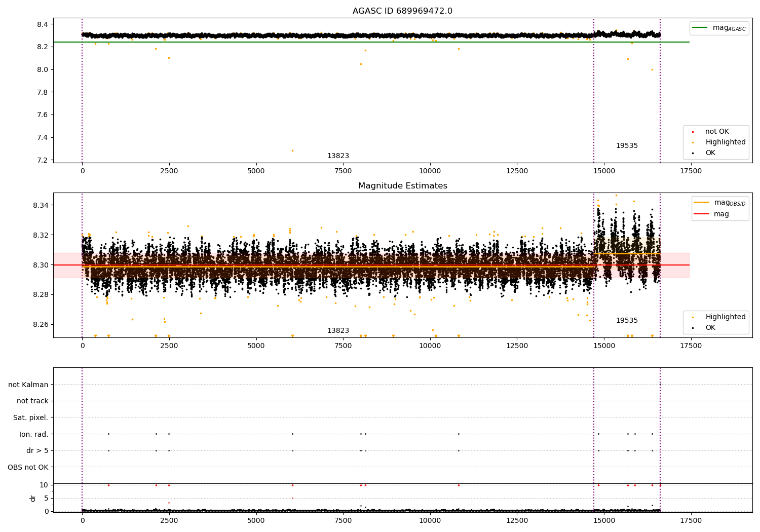Click the green mag AGASC legend line
This screenshot has width=760, height=532.
pyautogui.click(x=701, y=28)
